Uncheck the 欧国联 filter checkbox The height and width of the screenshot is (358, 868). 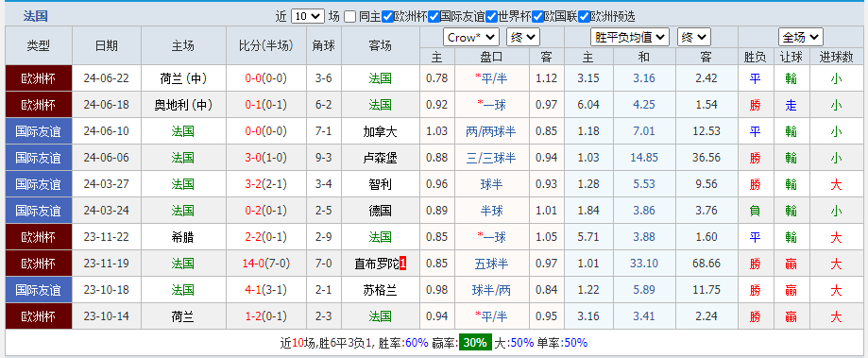537,17
